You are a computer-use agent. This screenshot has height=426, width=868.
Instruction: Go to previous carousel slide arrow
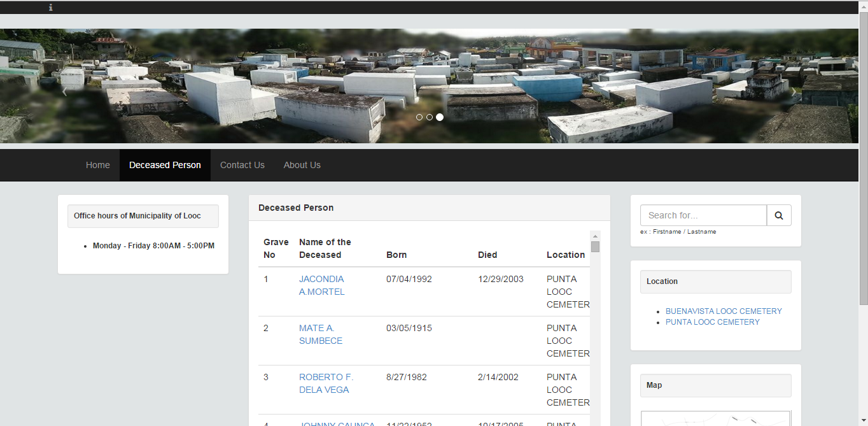pyautogui.click(x=64, y=91)
